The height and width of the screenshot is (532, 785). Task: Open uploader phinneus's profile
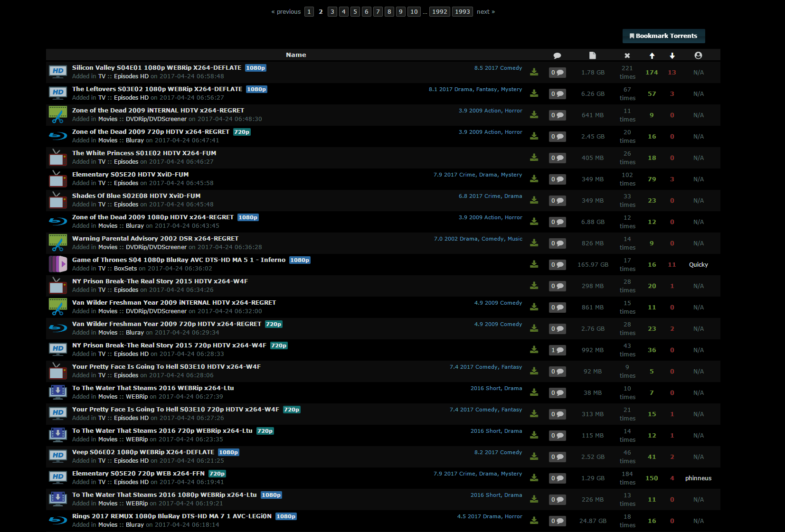tap(698, 478)
